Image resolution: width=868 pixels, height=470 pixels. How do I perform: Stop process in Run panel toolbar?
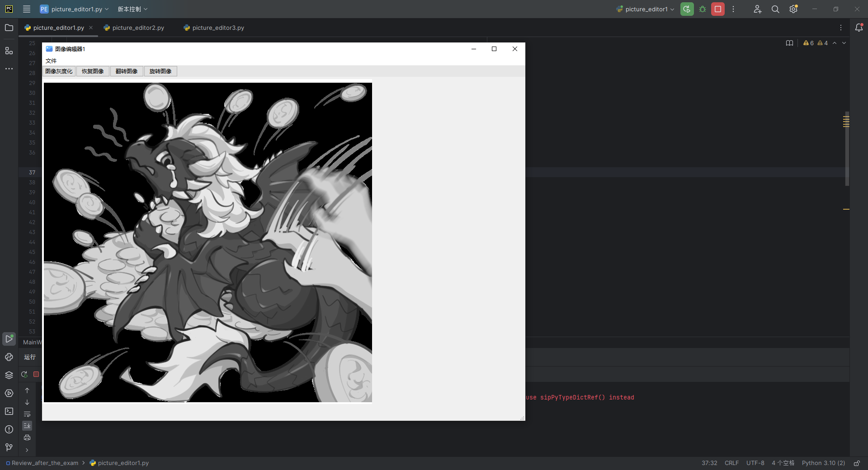coord(36,374)
